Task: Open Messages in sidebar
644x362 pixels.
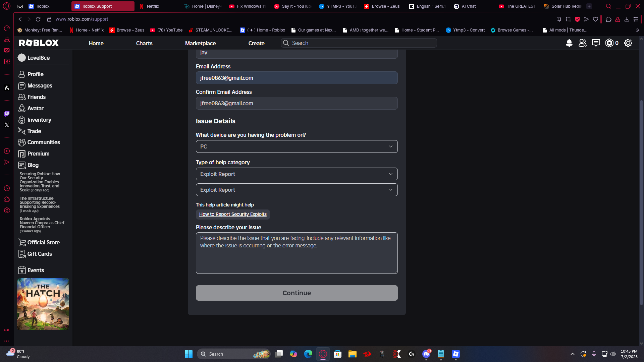Action: coord(40,85)
